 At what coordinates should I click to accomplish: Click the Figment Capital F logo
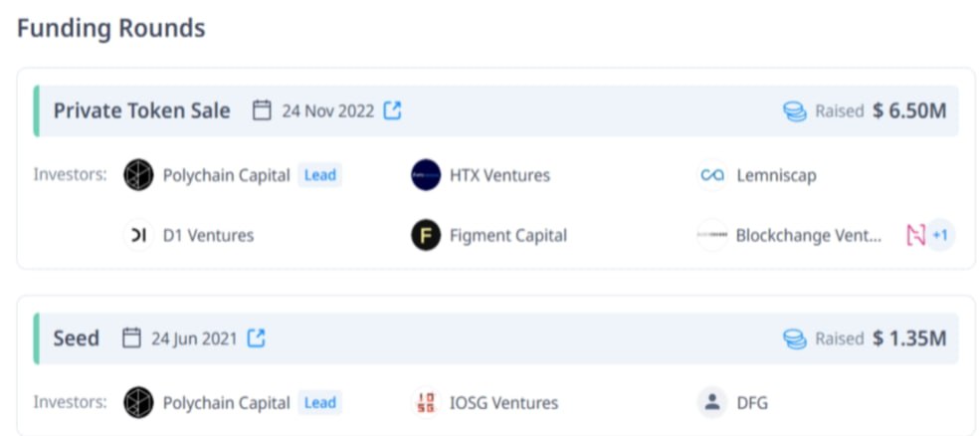click(x=426, y=235)
